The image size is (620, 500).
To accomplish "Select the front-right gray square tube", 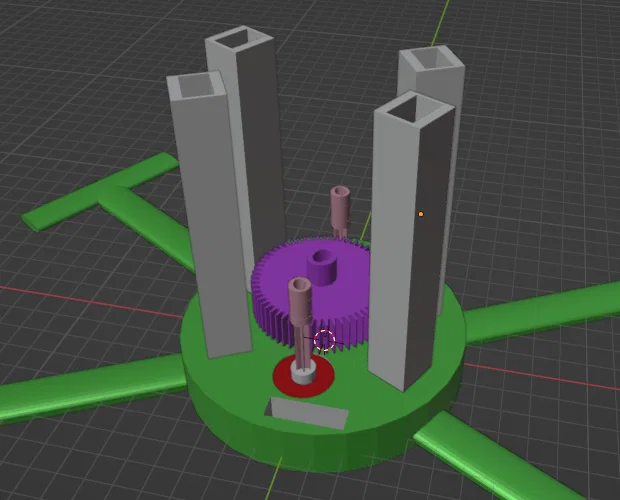I will 409,241.
